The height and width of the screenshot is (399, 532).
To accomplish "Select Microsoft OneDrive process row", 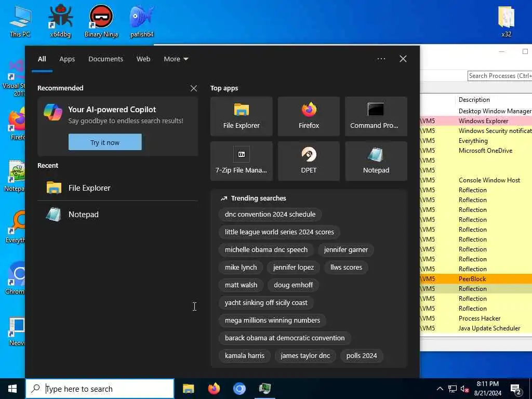I will [x=476, y=151].
